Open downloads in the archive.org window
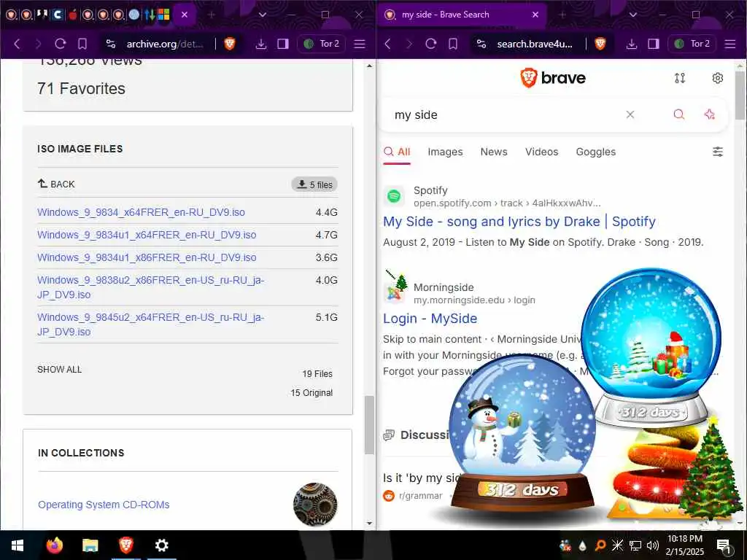Image resolution: width=747 pixels, height=560 pixels. tap(261, 44)
